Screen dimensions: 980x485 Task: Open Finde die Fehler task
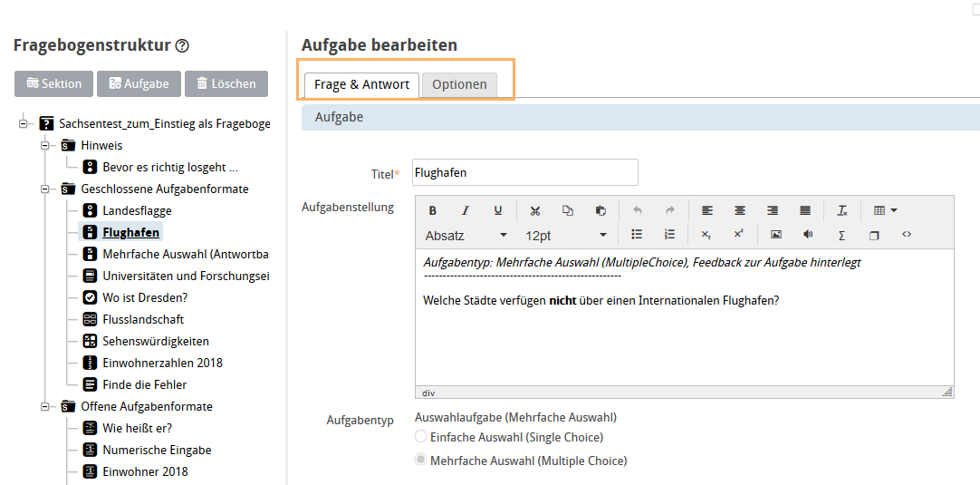[x=144, y=385]
